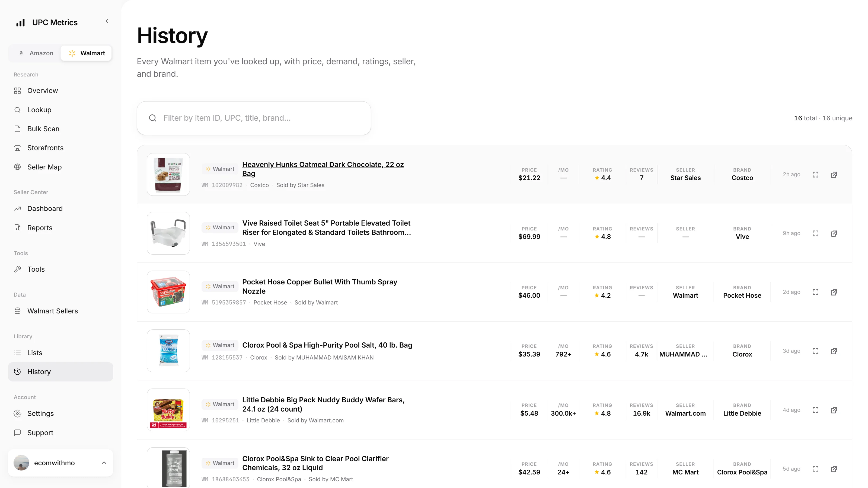Open Heavenly Hunks Oatmeal Dark Chocolate link
Image resolution: width=868 pixels, height=488 pixels.
[x=323, y=169]
